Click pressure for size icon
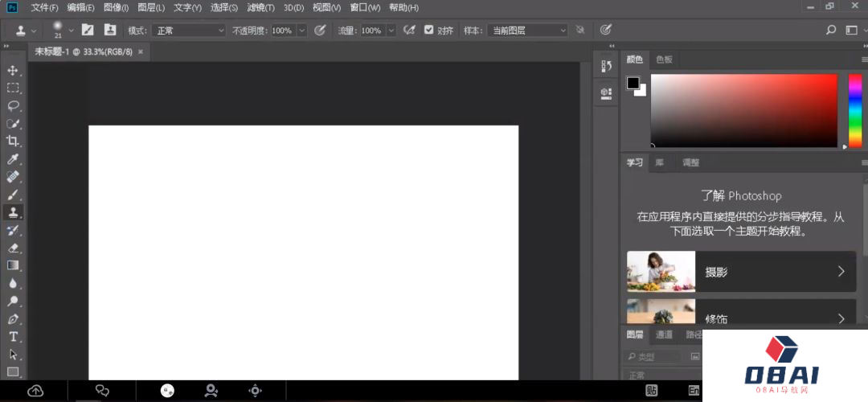The width and height of the screenshot is (868, 402). (x=606, y=30)
